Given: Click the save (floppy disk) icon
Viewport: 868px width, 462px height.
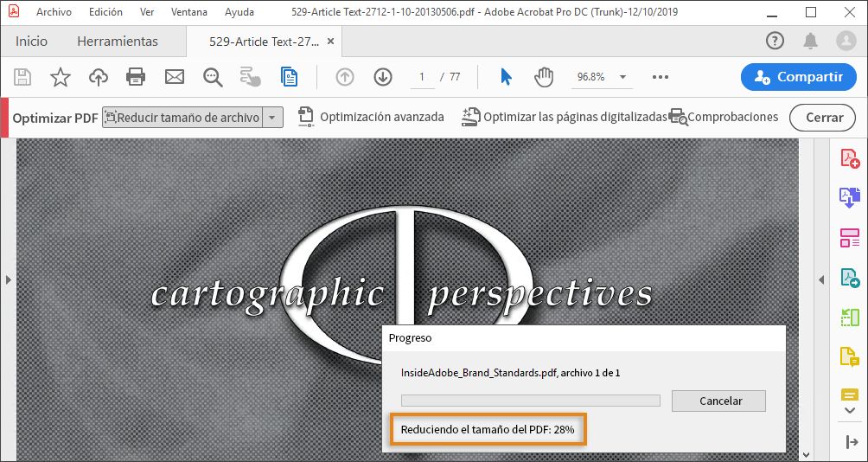Looking at the screenshot, I should 22,77.
